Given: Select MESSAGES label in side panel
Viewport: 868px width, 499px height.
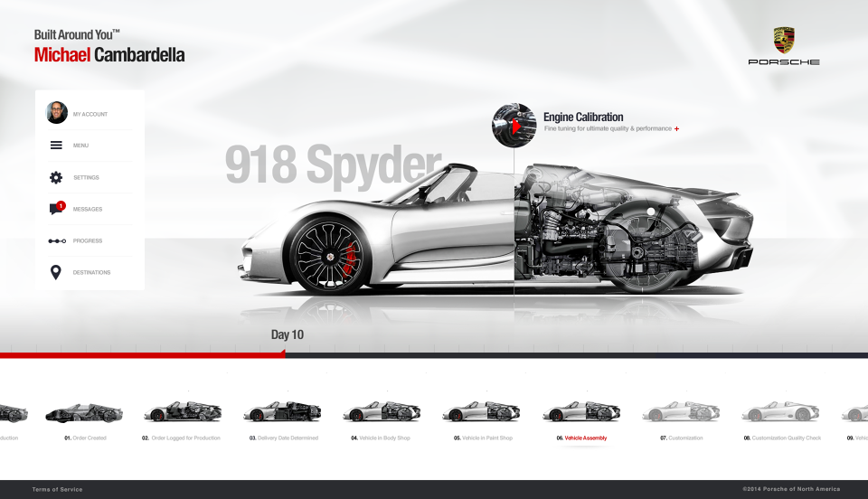Looking at the screenshot, I should (x=88, y=209).
